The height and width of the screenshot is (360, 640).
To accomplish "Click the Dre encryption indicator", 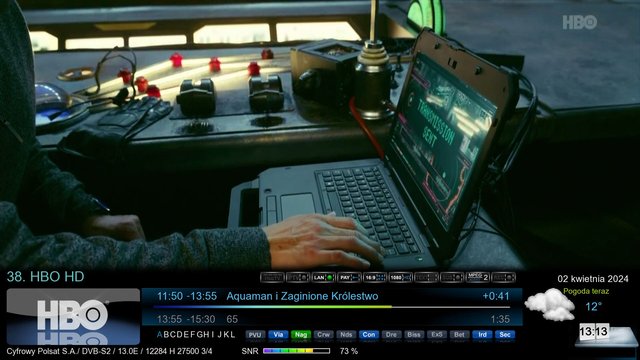I will tap(391, 335).
